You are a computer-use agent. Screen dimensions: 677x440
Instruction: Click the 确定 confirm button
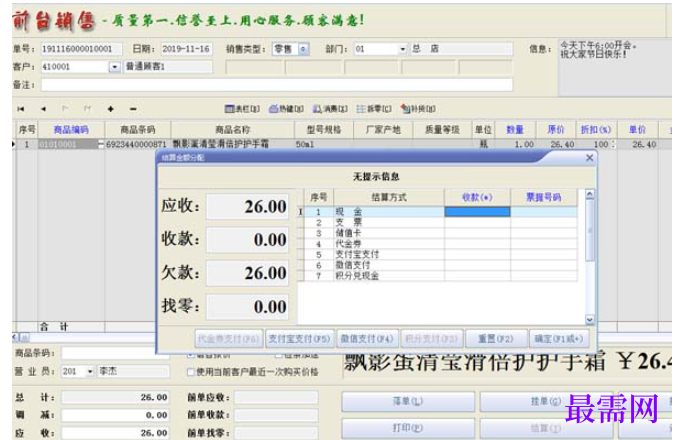tap(559, 339)
